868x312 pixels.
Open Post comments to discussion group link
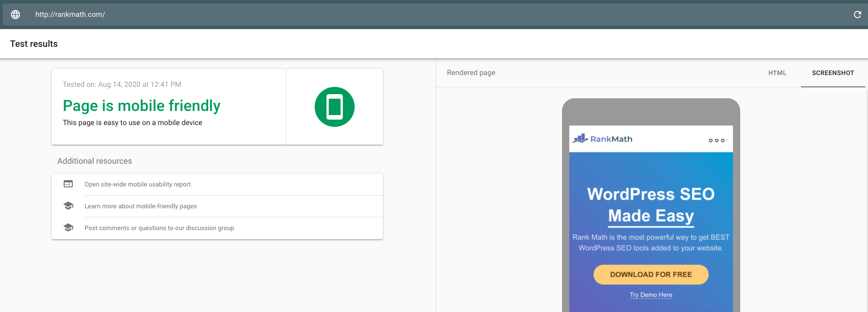159,228
